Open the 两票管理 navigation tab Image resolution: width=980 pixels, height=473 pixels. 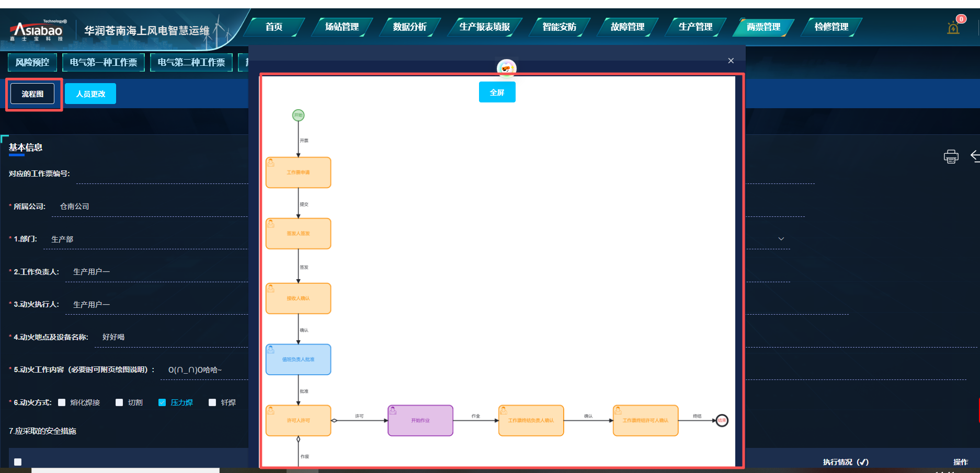(763, 27)
